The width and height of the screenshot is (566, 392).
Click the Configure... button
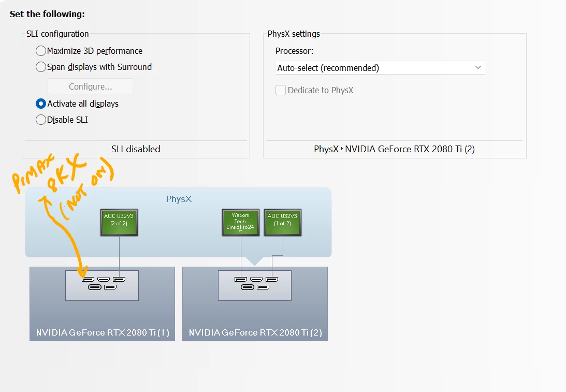91,86
